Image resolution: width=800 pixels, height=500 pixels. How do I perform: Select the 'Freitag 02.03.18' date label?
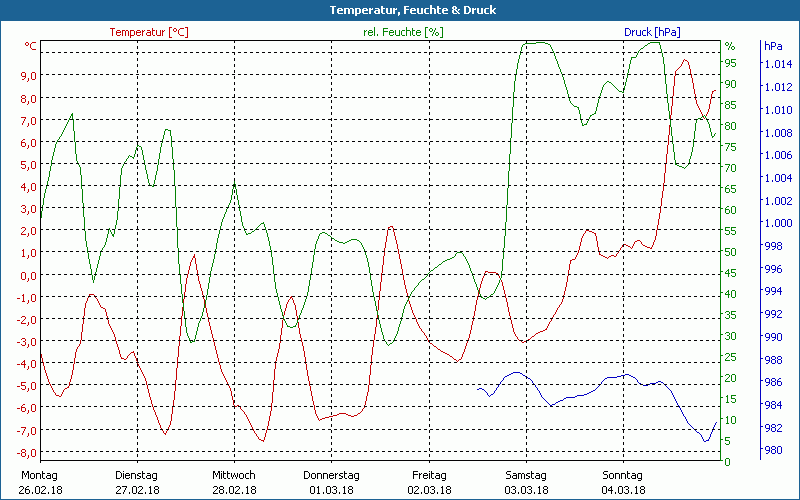pos(429,482)
